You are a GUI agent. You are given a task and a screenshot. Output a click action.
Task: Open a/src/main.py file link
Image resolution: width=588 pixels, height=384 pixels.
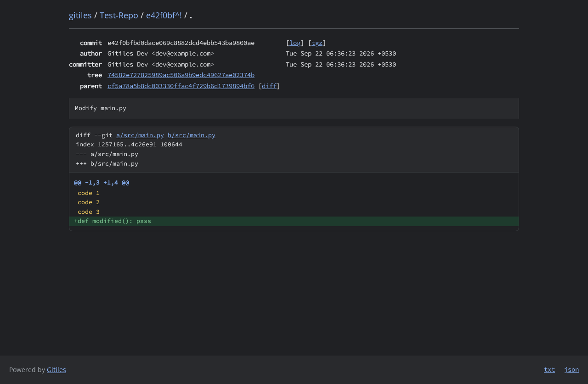click(x=140, y=135)
